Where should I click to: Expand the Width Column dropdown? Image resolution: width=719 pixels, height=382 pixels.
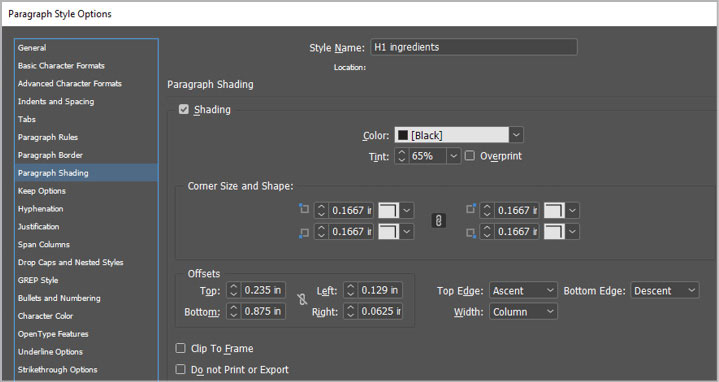(x=523, y=312)
